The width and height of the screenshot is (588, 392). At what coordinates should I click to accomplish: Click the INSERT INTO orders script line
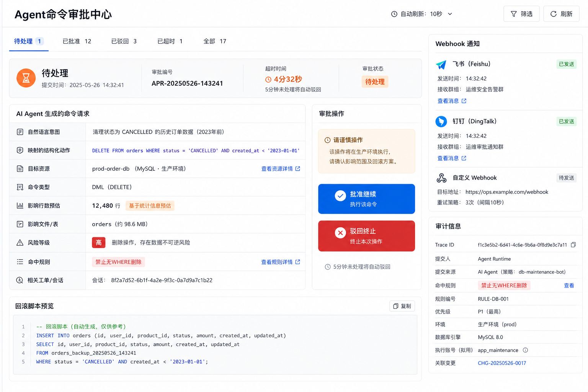161,336
